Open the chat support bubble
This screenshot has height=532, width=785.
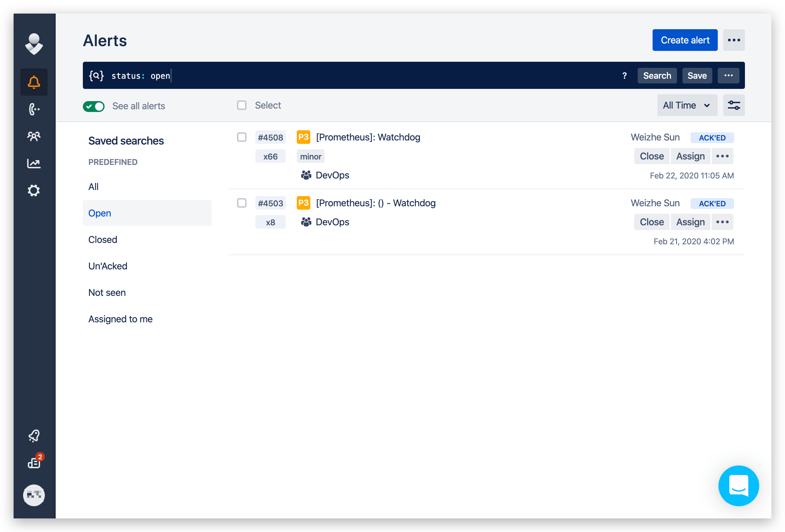tap(738, 486)
